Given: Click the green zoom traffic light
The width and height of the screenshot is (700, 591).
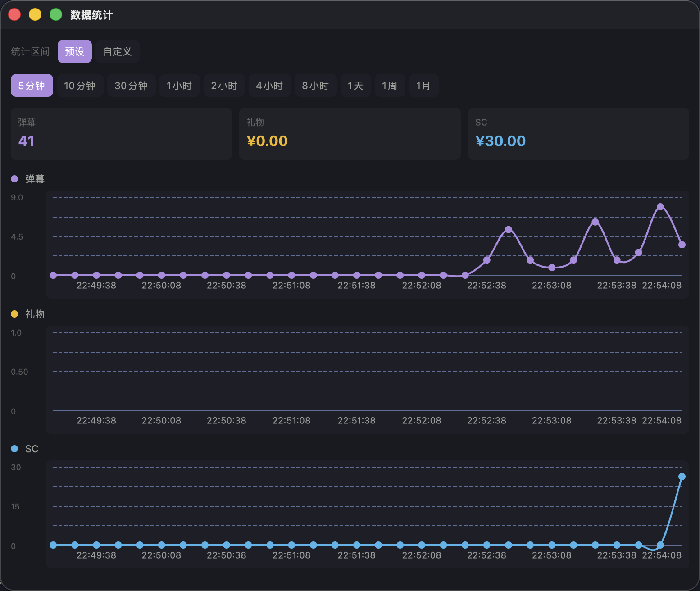Looking at the screenshot, I should (x=55, y=14).
